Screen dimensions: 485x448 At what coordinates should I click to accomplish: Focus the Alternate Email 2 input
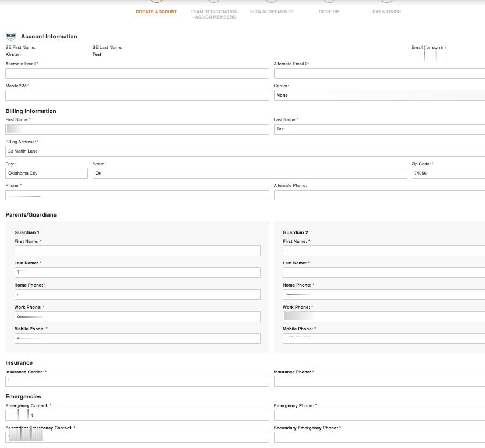[379, 73]
